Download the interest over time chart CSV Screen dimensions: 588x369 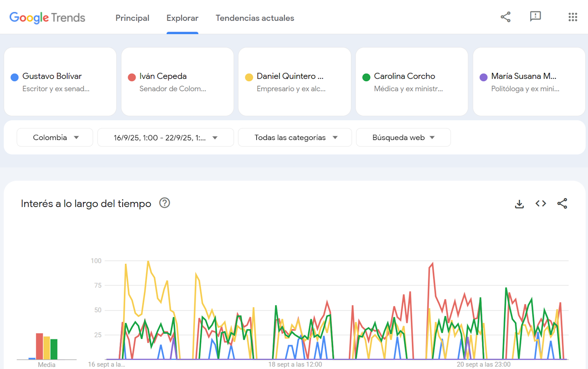tap(519, 204)
